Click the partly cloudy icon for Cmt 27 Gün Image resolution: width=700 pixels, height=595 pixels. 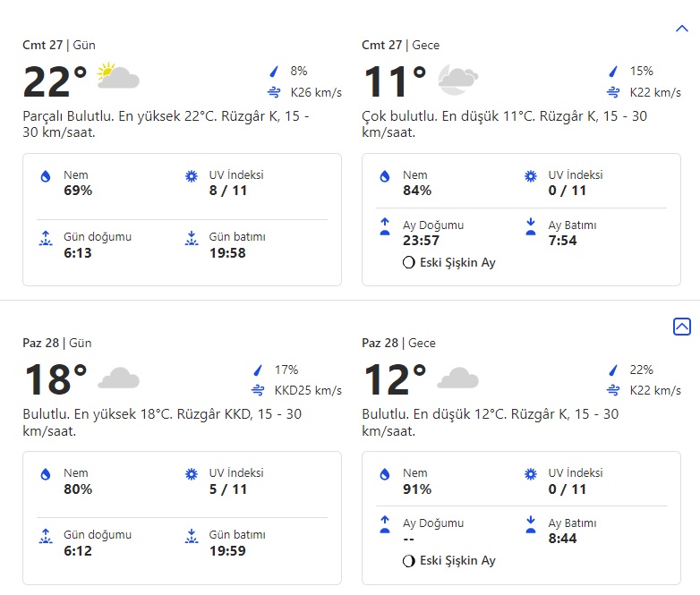117,77
